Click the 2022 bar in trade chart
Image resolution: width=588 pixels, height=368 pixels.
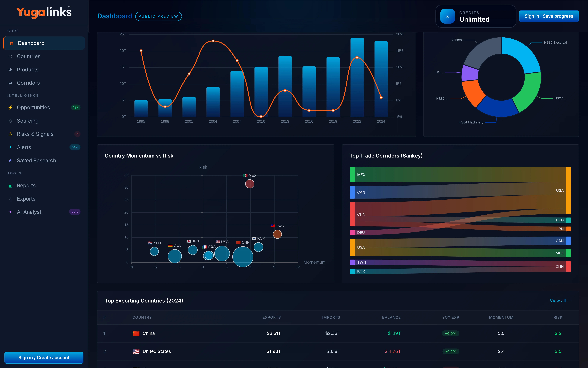(x=357, y=77)
